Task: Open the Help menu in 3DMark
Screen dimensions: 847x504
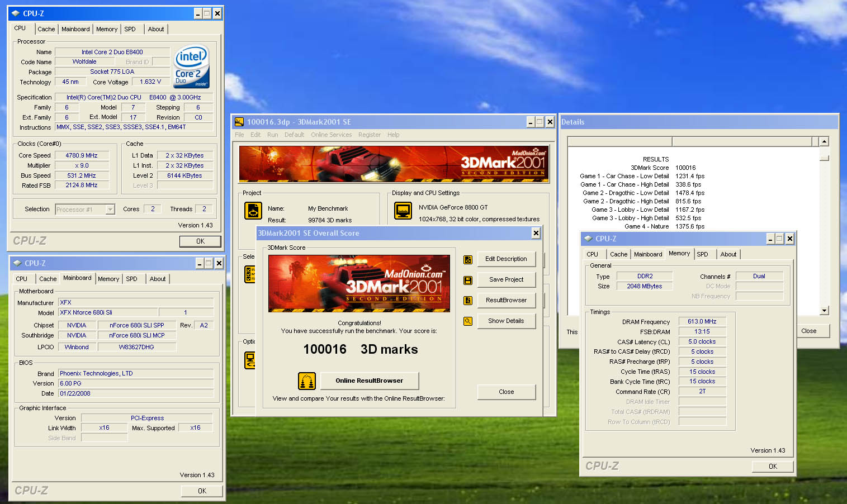Action: 394,135
